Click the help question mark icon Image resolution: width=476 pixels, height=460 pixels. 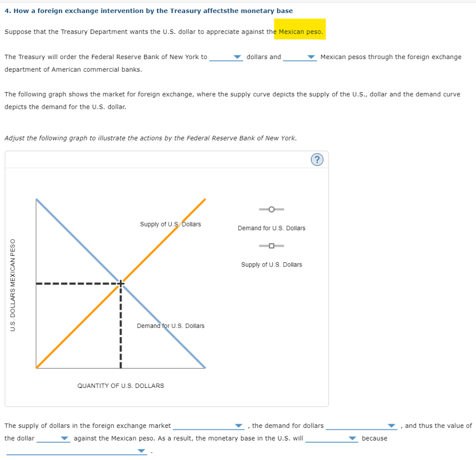click(317, 160)
